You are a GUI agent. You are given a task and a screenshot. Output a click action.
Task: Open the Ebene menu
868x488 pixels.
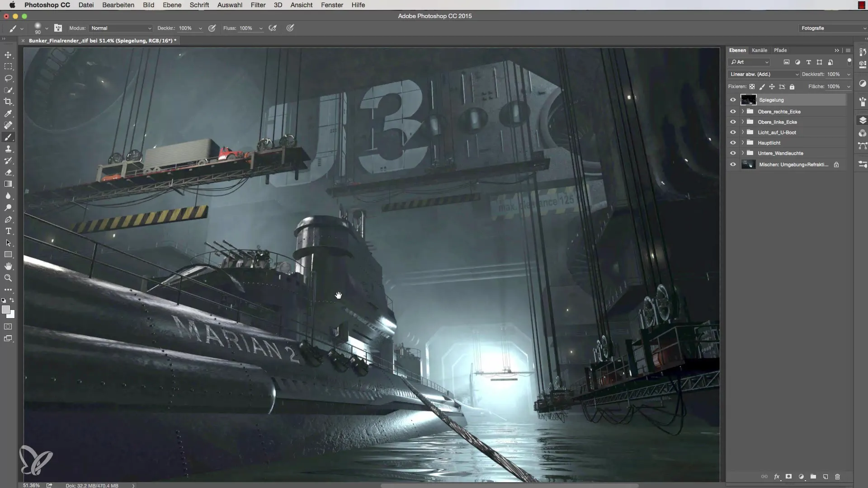tap(172, 5)
